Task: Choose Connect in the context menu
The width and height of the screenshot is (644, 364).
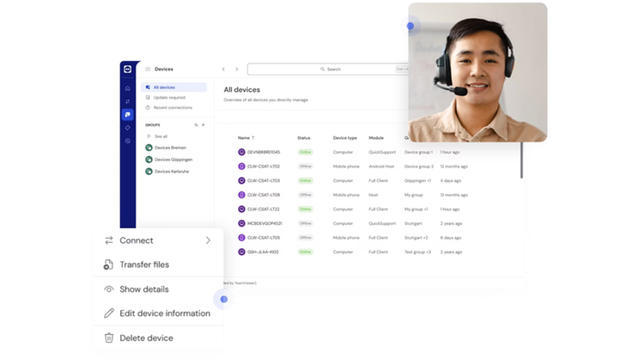Action: pyautogui.click(x=159, y=240)
